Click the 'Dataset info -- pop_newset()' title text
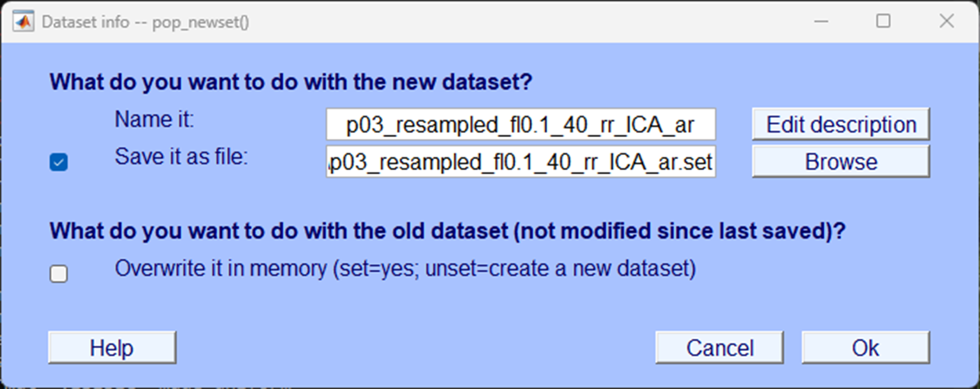The width and height of the screenshot is (980, 389). click(x=145, y=22)
